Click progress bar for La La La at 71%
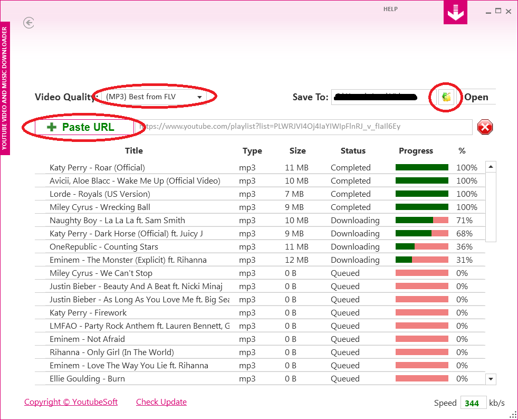518x420 pixels. click(x=422, y=220)
